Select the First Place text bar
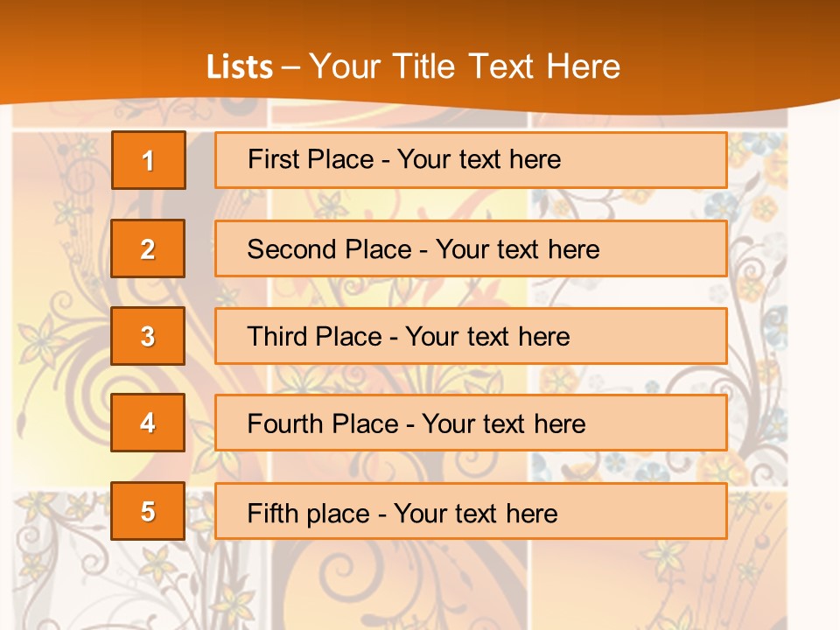Viewport: 840px width, 630px height. tap(471, 160)
